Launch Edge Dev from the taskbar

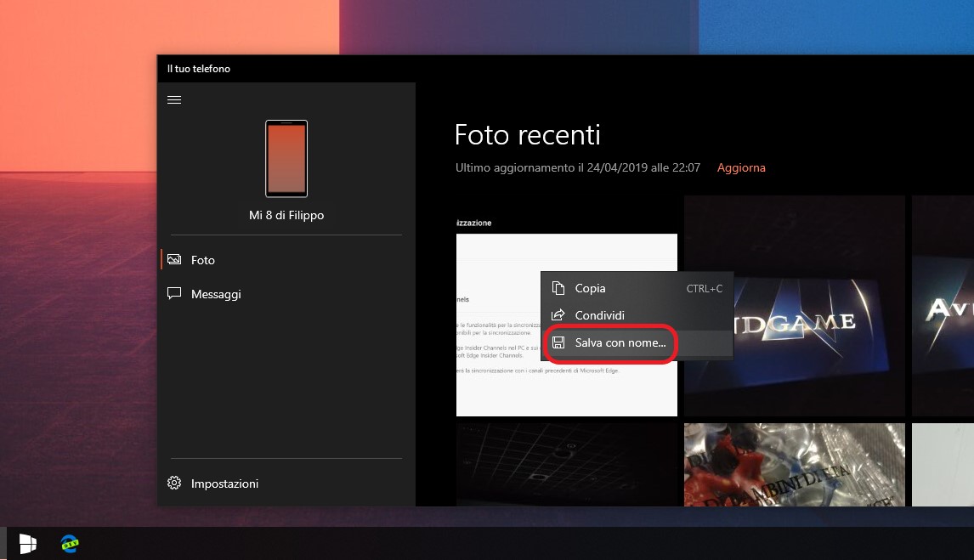(70, 544)
